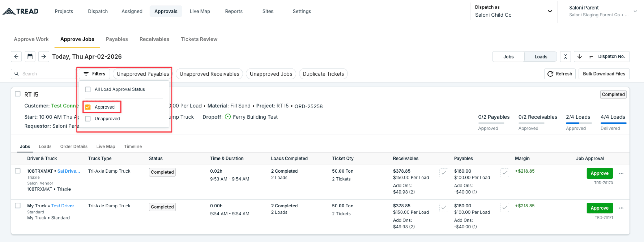Apply Unapproved Receivables quick filter
The width and height of the screenshot is (644, 242).
209,74
